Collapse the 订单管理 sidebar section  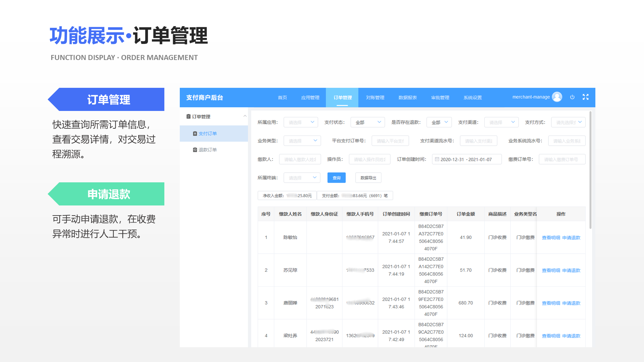[x=245, y=116]
